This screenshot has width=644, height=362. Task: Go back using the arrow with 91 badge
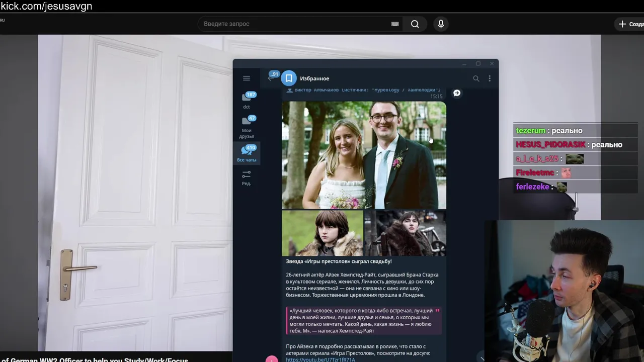[x=273, y=76]
